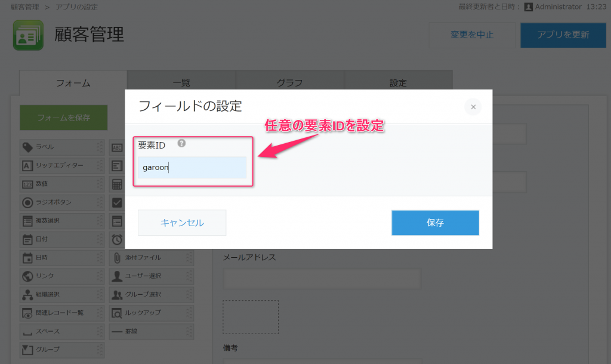Click キャンセル in the field settings dialog
This screenshot has height=364, width=611.
point(182,223)
